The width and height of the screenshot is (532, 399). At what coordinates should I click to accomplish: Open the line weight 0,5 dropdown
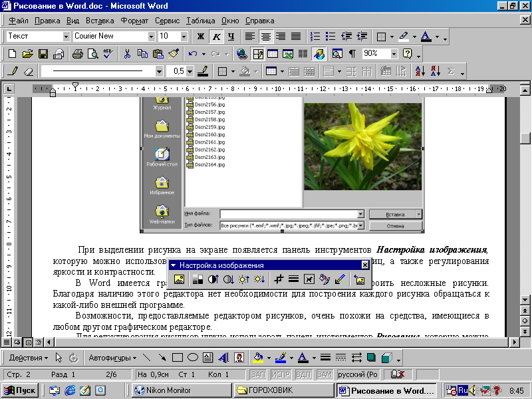190,71
